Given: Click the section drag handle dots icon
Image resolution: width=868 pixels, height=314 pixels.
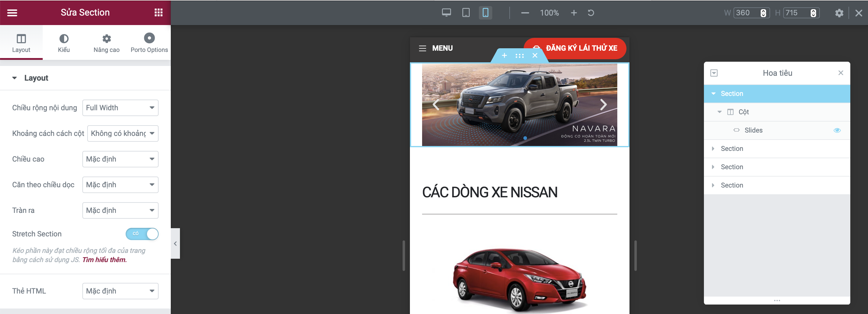Looking at the screenshot, I should tap(519, 56).
